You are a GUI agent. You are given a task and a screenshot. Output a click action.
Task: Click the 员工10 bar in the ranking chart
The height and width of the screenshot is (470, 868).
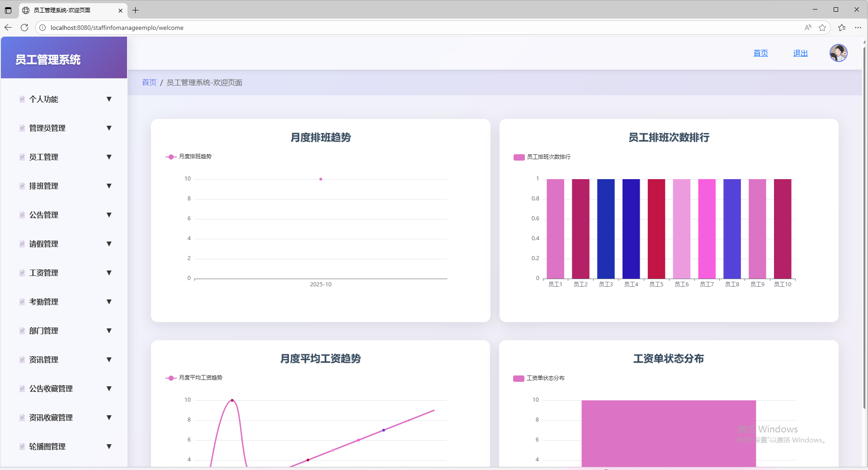(783, 229)
